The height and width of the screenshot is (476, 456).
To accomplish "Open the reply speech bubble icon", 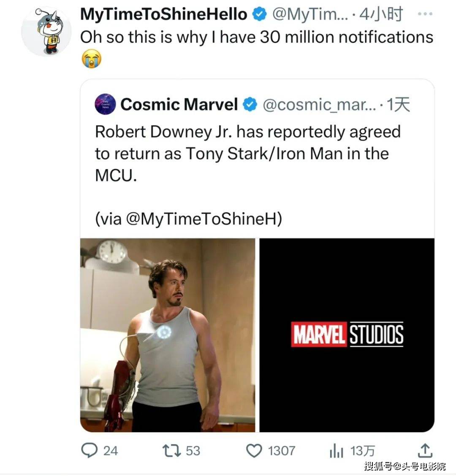I will [90, 451].
